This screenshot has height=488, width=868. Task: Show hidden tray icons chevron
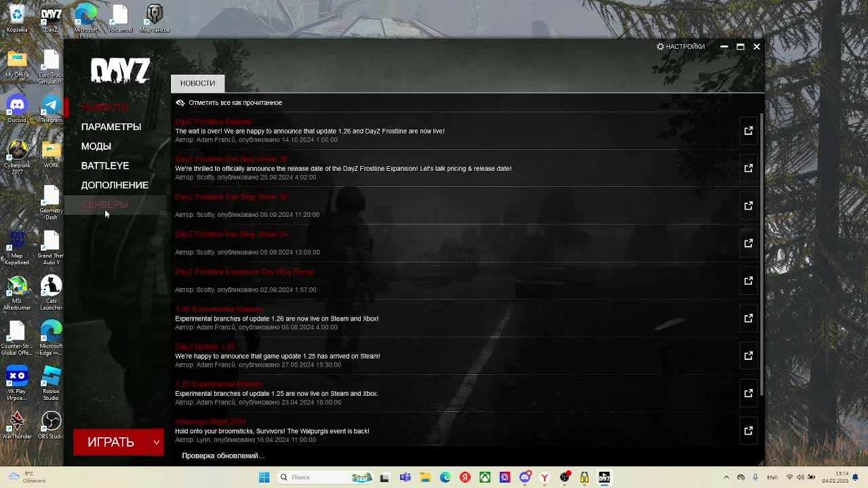click(726, 477)
